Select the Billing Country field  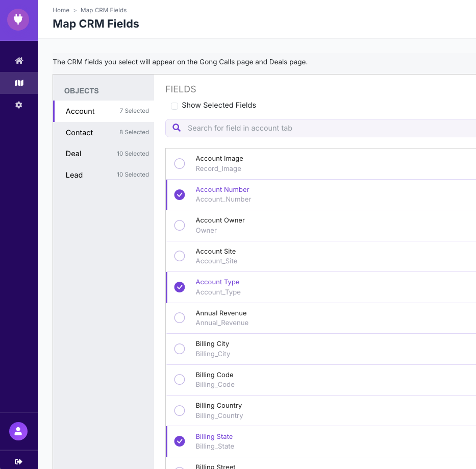coord(180,410)
